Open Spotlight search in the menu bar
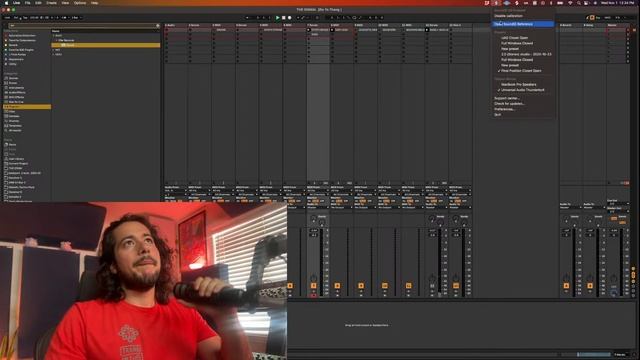This screenshot has width=640, height=360. 578,3
